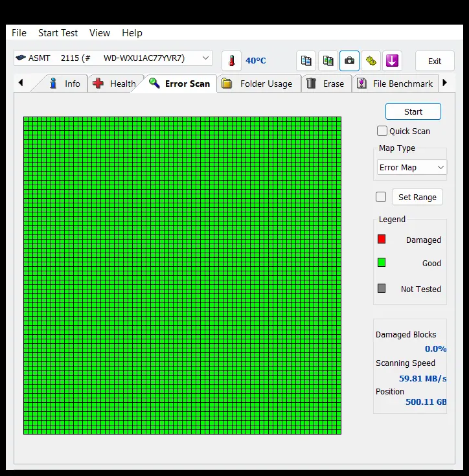Switch to the Info tab
This screenshot has width=469, height=476.
pos(64,84)
